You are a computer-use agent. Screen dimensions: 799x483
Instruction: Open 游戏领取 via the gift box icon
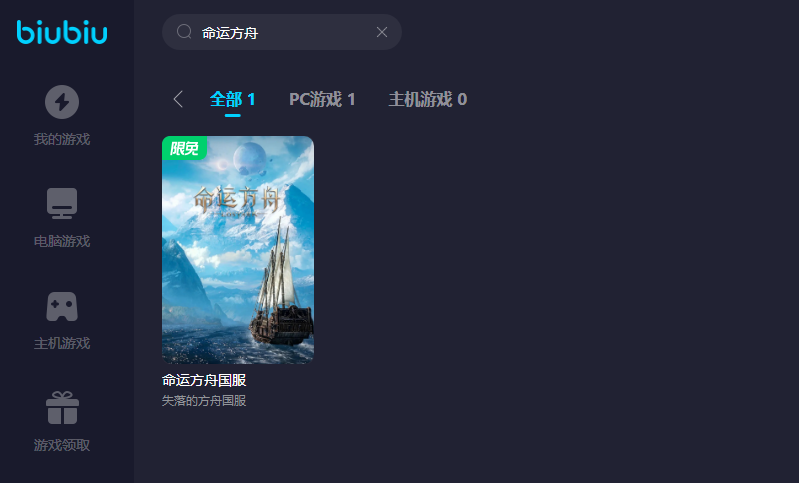point(62,408)
